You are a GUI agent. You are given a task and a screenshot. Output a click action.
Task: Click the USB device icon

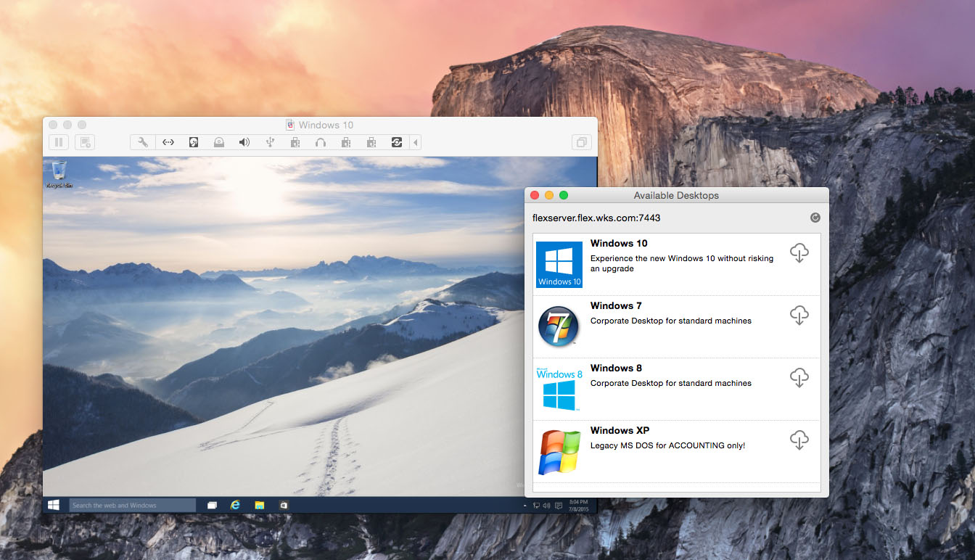[270, 142]
